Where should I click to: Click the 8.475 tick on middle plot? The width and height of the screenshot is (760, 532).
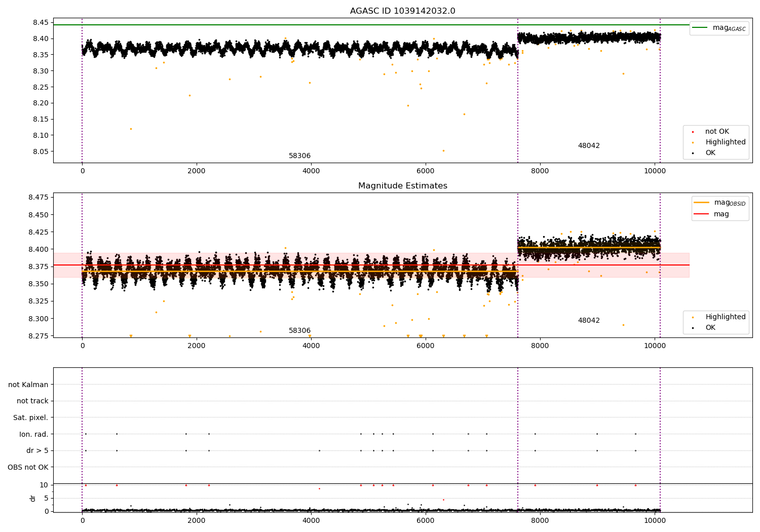39,197
